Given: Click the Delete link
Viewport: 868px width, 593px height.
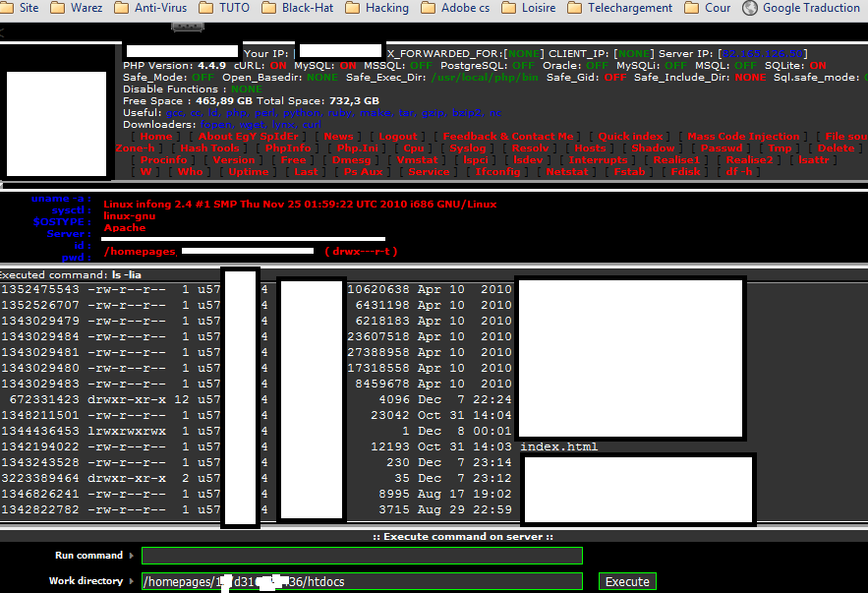Looking at the screenshot, I should click(x=836, y=148).
